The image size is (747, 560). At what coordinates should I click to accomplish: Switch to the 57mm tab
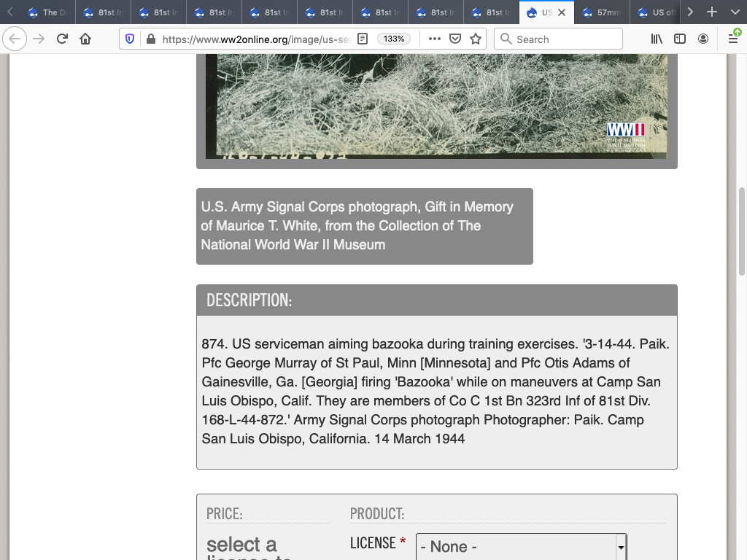coord(602,12)
